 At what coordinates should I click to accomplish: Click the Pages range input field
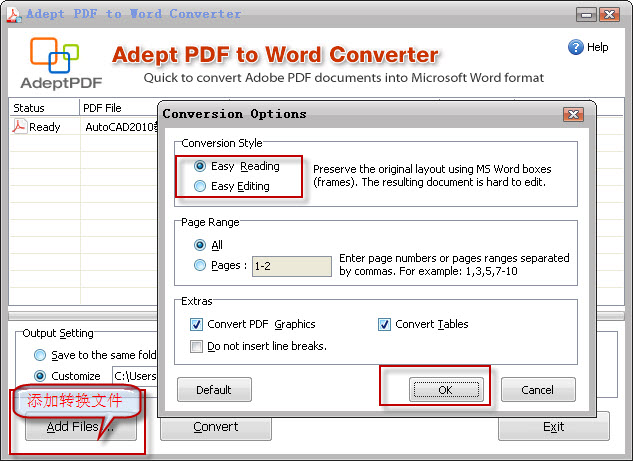292,266
